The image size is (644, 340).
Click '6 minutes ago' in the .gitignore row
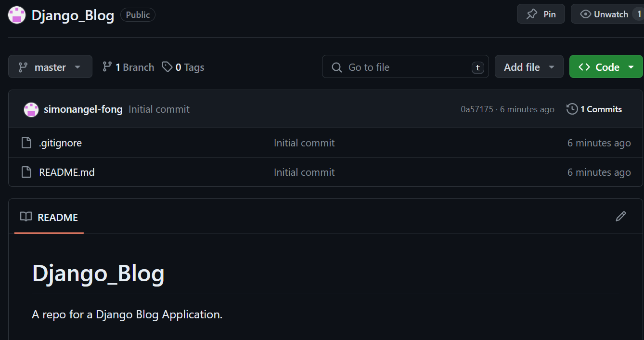tap(599, 143)
